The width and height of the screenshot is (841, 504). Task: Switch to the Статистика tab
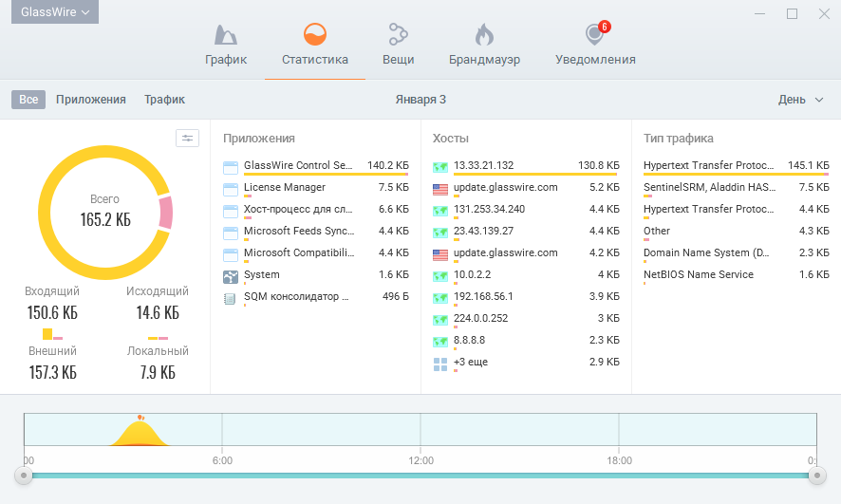click(x=315, y=44)
